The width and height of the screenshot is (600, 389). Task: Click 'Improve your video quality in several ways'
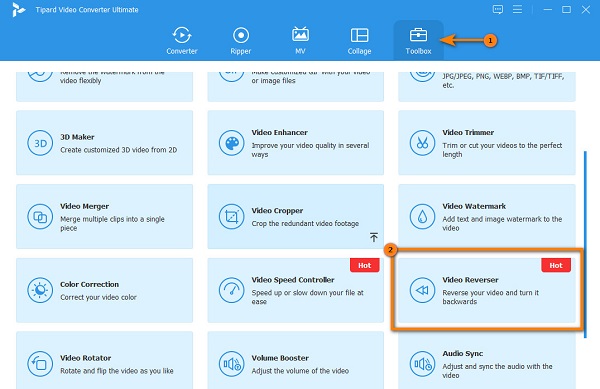coord(310,150)
